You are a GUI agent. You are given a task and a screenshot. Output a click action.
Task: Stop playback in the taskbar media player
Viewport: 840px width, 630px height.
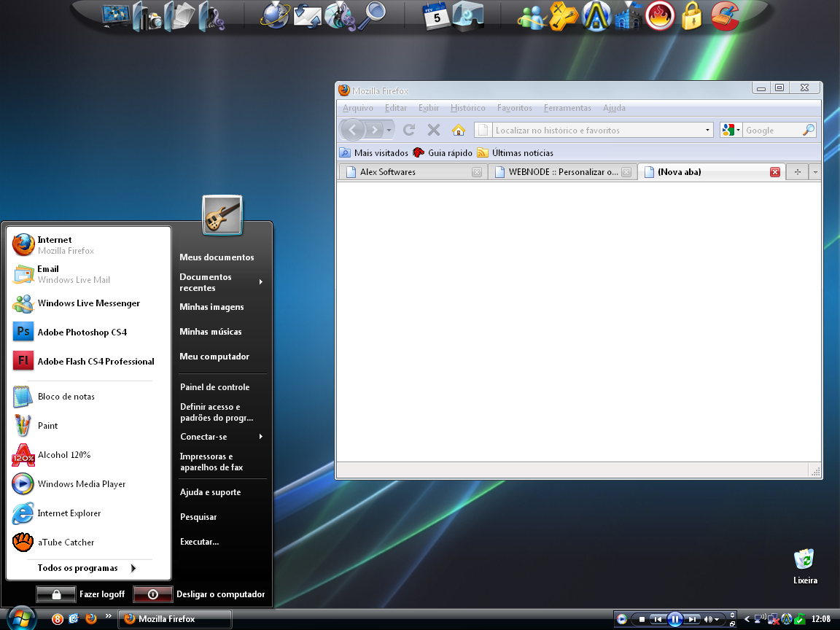[x=642, y=619]
